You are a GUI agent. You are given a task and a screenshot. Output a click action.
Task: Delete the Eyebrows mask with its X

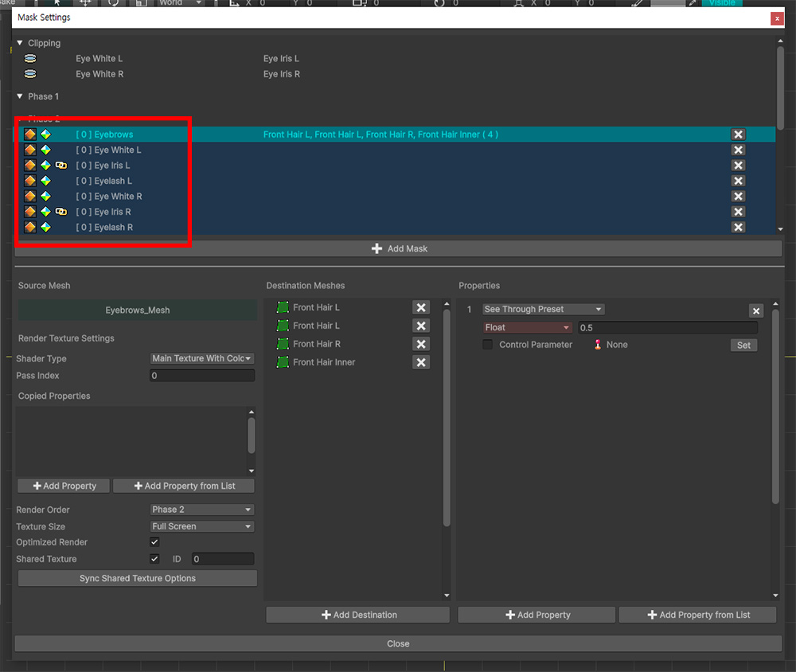[738, 134]
